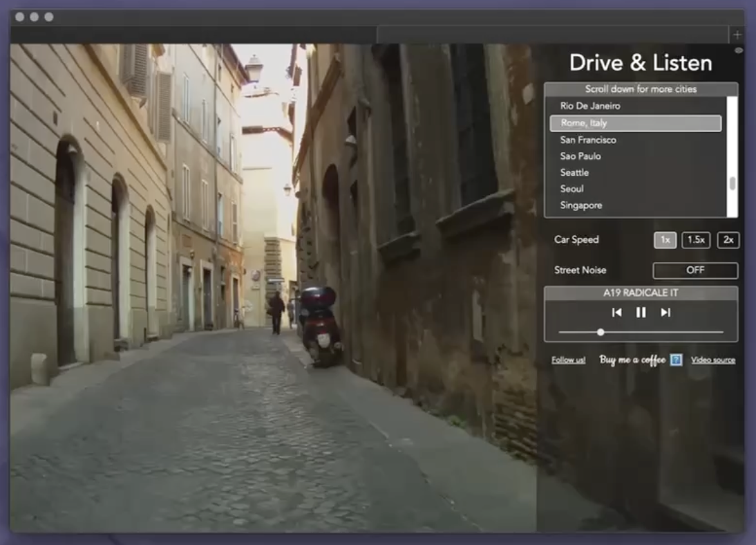
Task: Click the A19 RADICALE IT station title
Action: (x=641, y=293)
